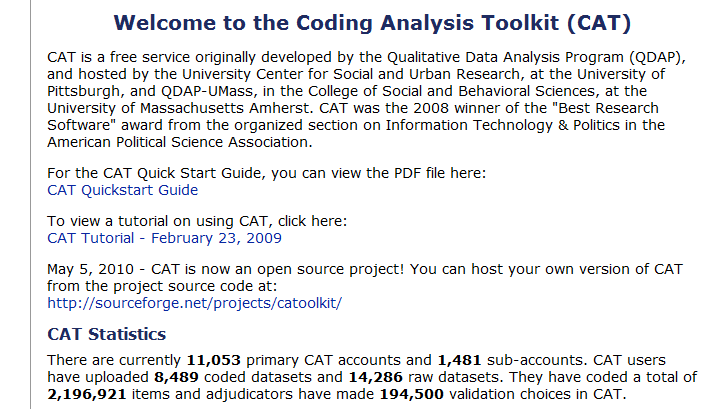Open the CAT Quickstart Guide link
715x409 pixels.
pos(122,190)
